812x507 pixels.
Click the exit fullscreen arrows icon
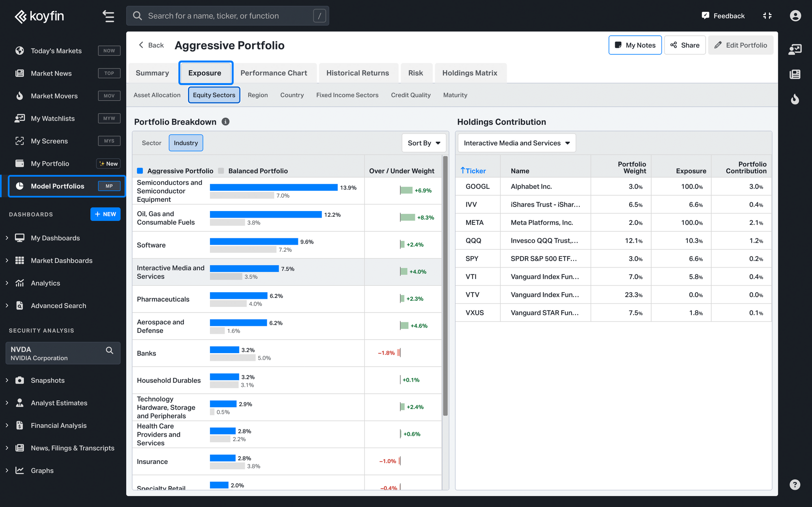pyautogui.click(x=767, y=16)
